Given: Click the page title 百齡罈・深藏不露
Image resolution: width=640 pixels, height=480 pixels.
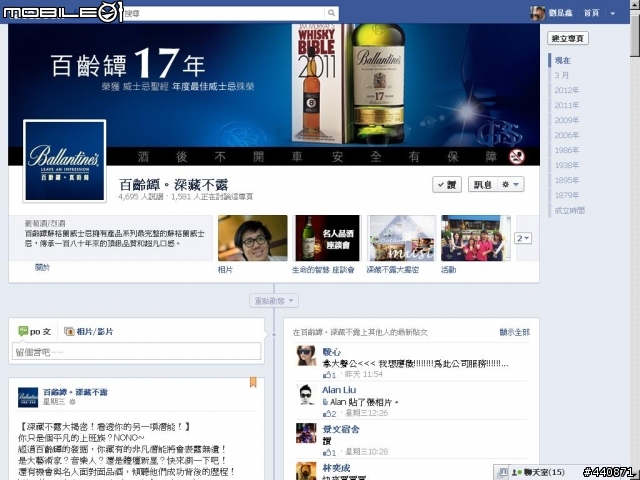Looking at the screenshot, I should (x=173, y=185).
